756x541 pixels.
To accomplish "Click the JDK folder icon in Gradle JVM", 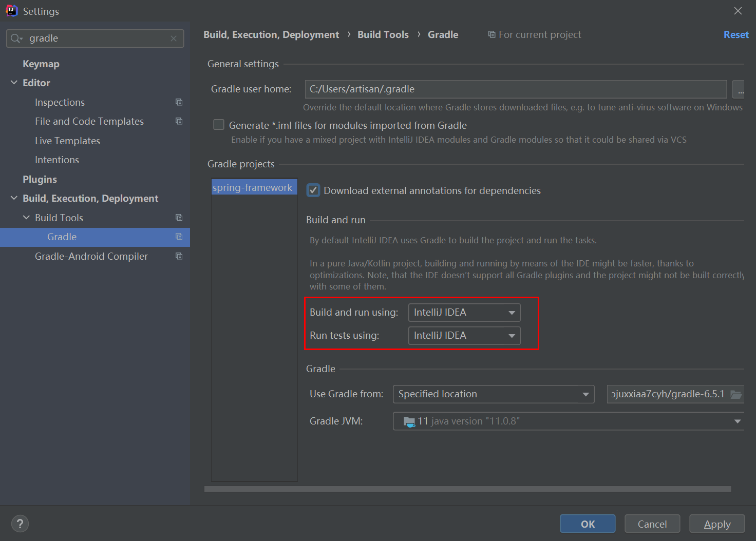I will click(x=409, y=421).
